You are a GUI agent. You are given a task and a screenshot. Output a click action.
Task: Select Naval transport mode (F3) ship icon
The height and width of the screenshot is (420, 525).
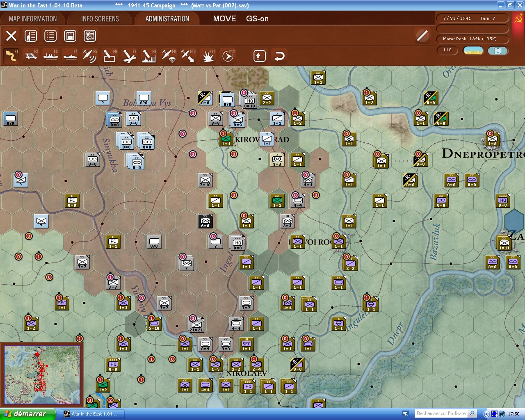point(51,56)
